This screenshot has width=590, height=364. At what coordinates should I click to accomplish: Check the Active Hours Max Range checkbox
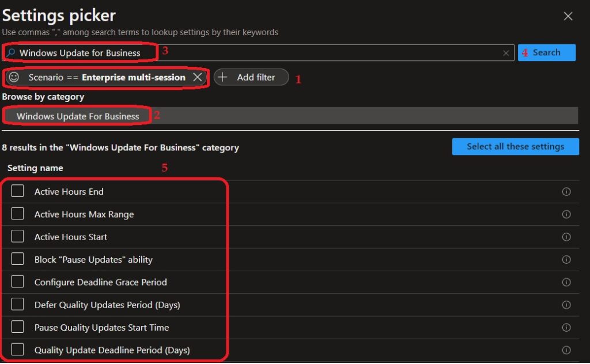coord(17,214)
